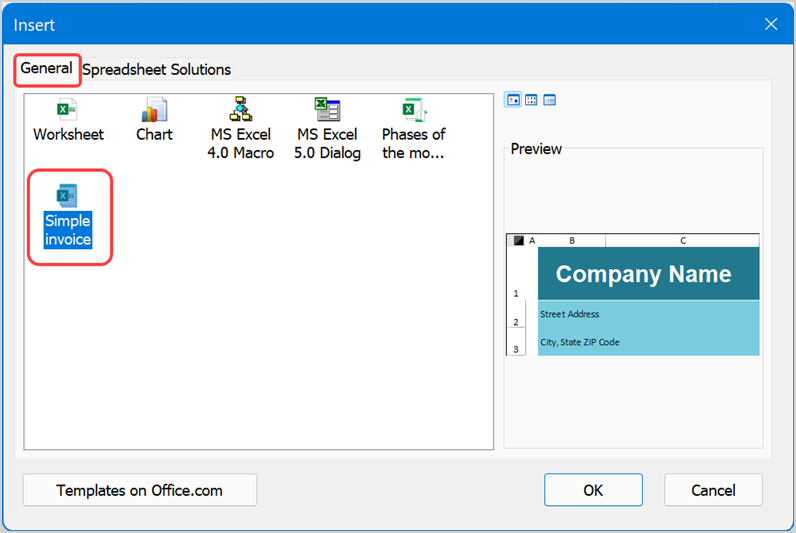Open Templates on Office.com

click(x=139, y=490)
